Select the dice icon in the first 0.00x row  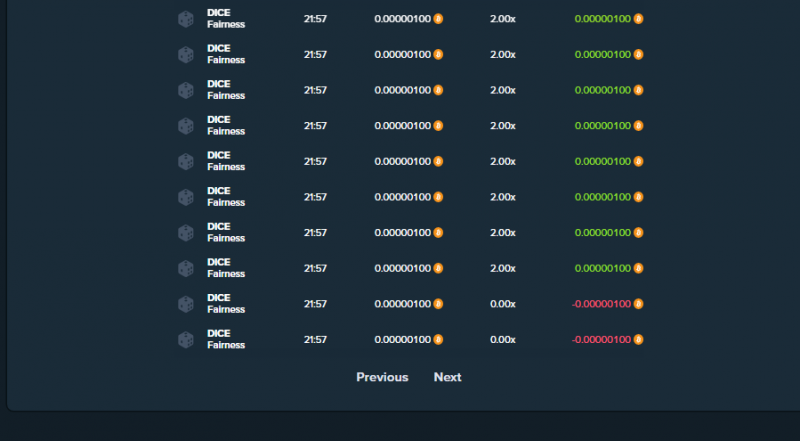pos(186,304)
